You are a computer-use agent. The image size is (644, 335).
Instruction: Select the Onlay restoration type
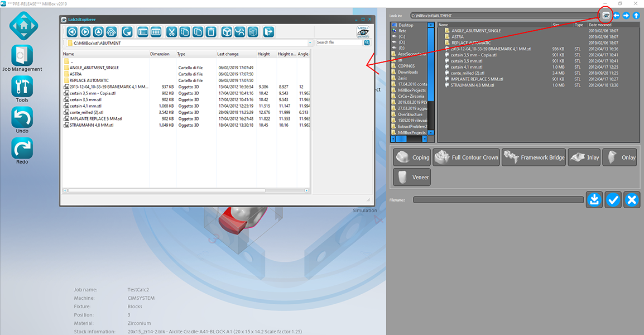pos(620,157)
